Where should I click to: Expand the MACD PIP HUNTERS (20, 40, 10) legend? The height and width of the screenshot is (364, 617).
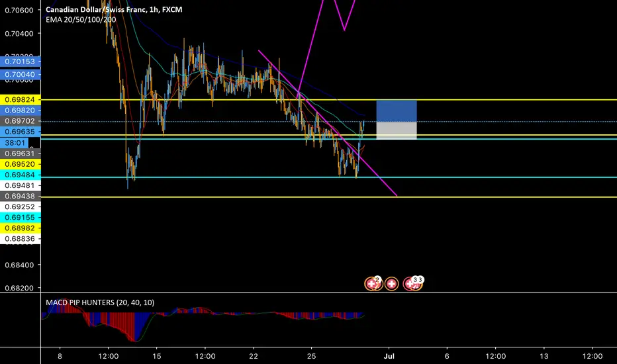[100, 302]
